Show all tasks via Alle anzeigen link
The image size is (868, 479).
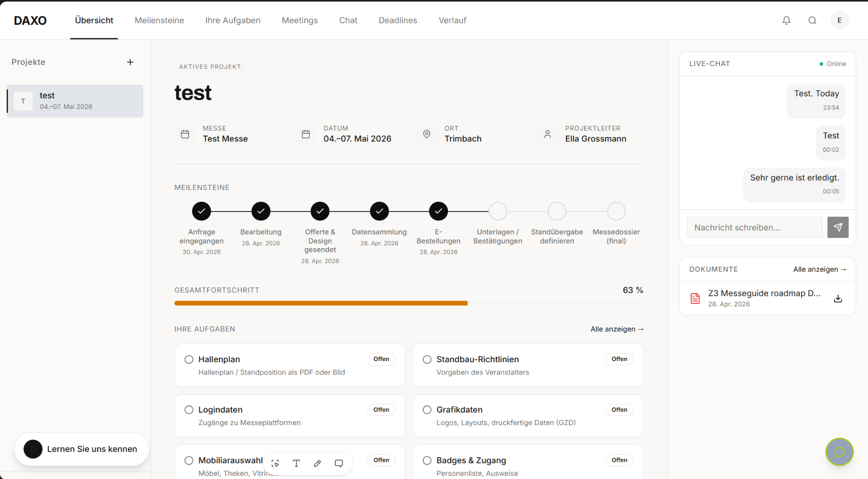(x=617, y=329)
